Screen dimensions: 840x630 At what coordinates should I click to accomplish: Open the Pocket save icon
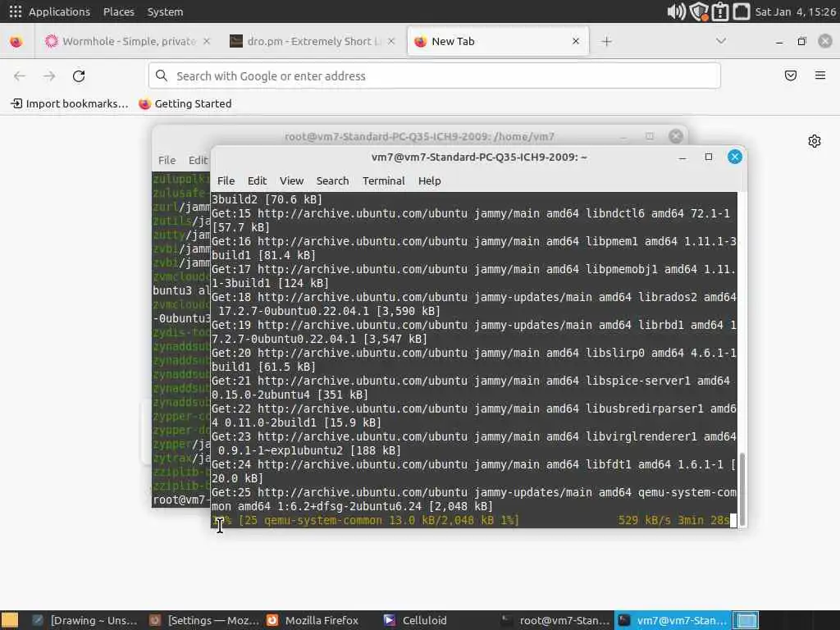(790, 75)
